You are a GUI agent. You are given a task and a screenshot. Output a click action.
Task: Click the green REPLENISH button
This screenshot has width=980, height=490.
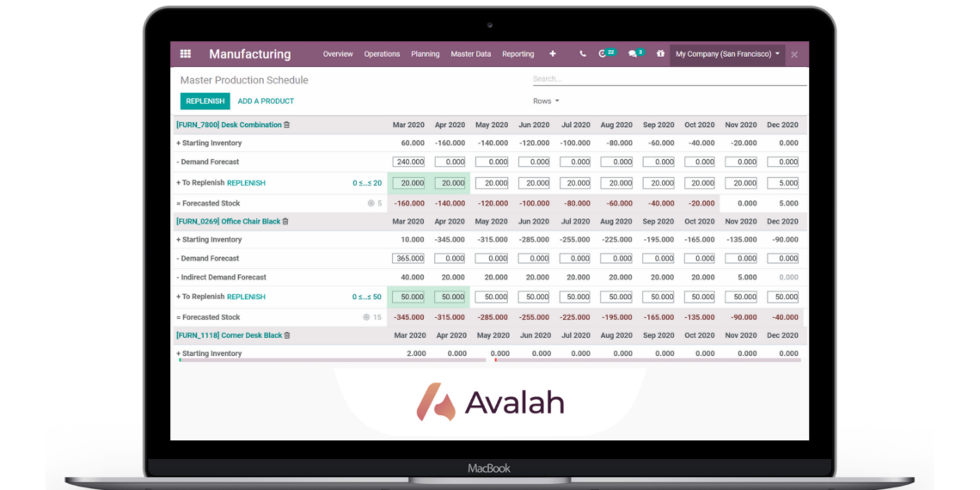205,101
